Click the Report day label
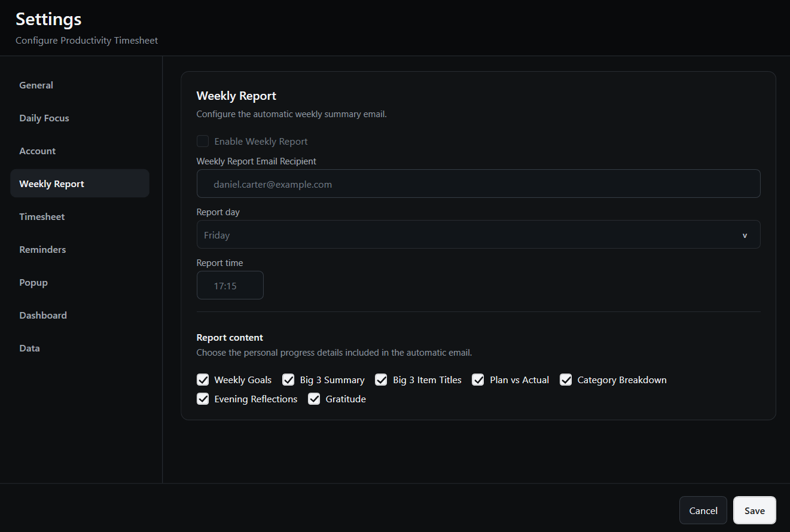 218,212
